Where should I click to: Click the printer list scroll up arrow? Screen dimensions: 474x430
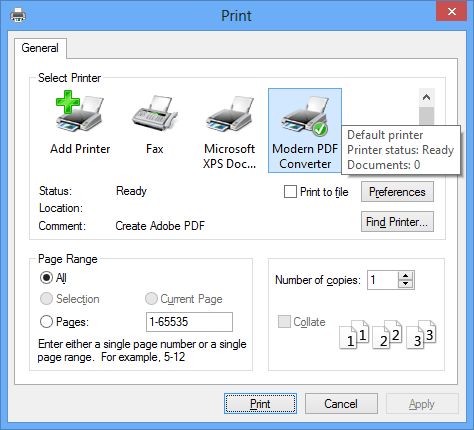pos(426,98)
